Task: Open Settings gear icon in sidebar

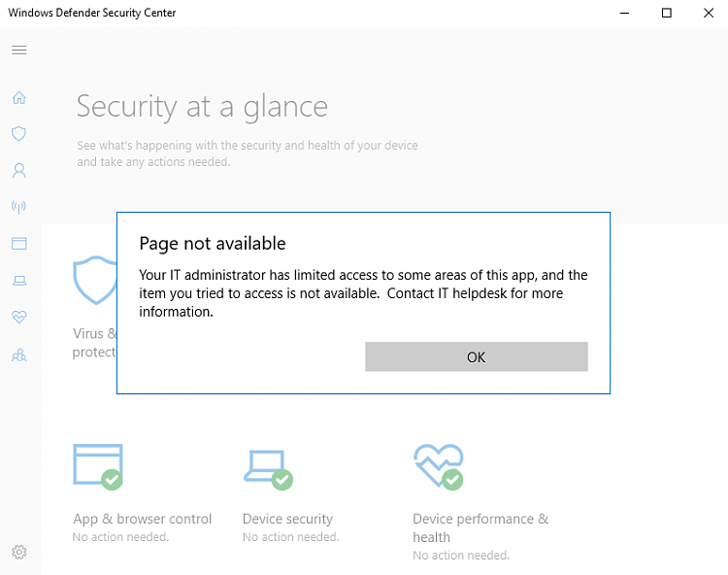Action: tap(19, 553)
